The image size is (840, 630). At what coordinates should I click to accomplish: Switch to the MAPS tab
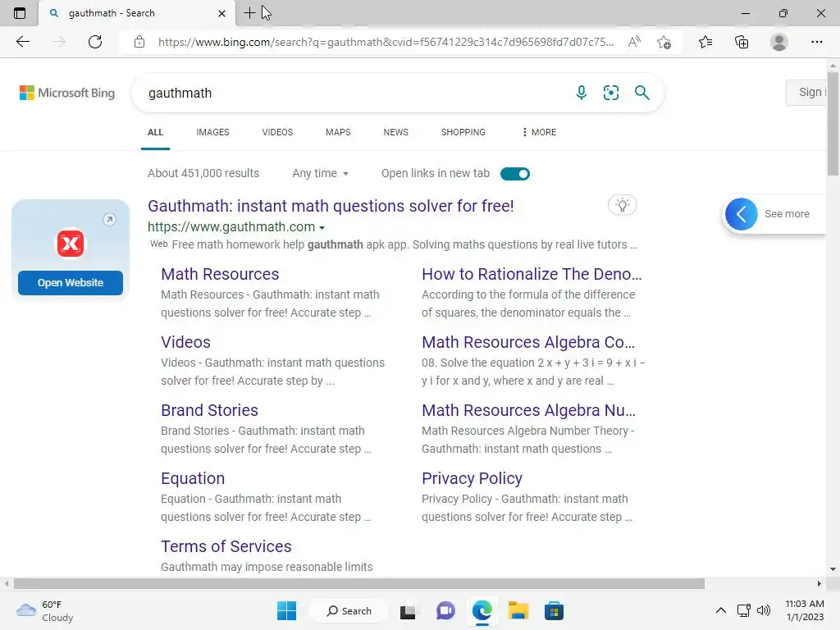[x=338, y=132]
